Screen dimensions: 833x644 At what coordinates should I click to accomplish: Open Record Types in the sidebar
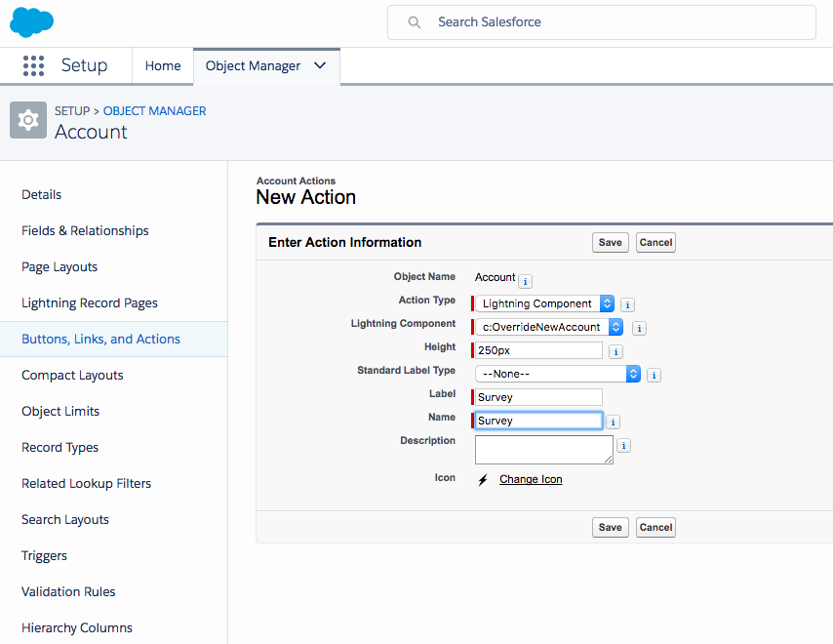[60, 448]
